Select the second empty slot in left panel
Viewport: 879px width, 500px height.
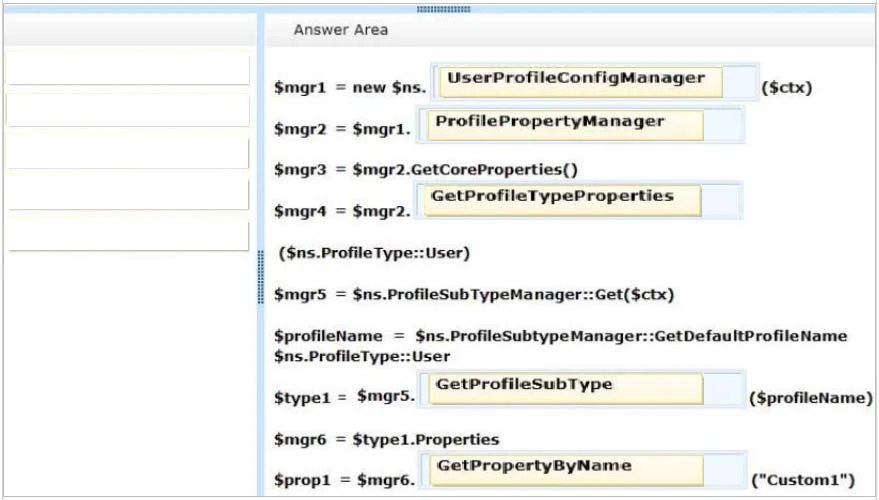(128, 110)
